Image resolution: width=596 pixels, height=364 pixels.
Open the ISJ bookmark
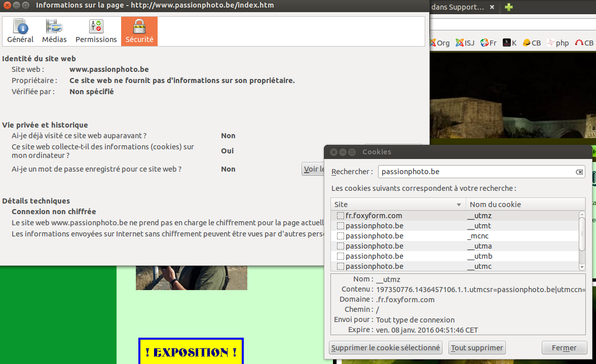(x=465, y=43)
